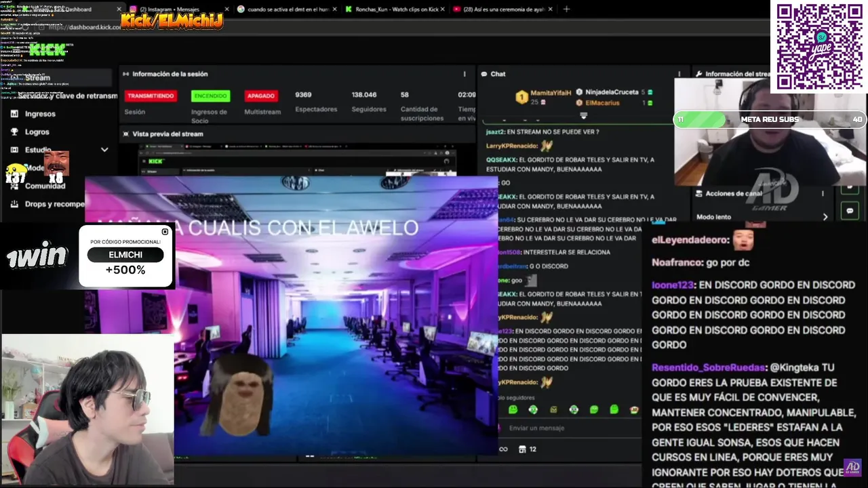Click username jsazt2 in chat
The height and width of the screenshot is (488, 868).
[495, 132]
